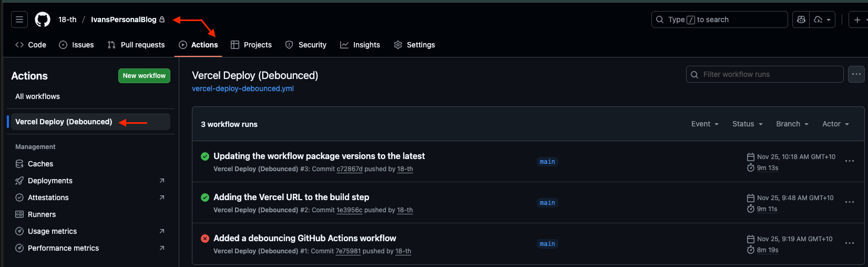
Task: Open the hamburger navigation menu
Action: click(19, 19)
